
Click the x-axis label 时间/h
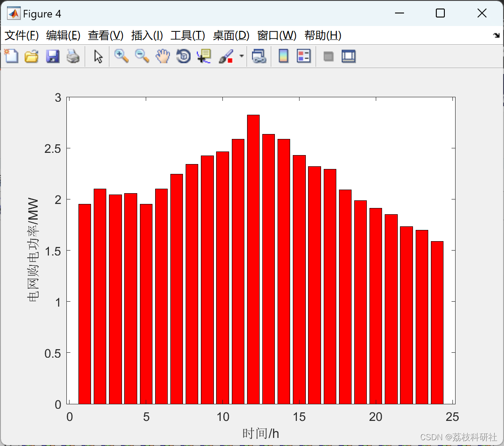[x=261, y=433]
